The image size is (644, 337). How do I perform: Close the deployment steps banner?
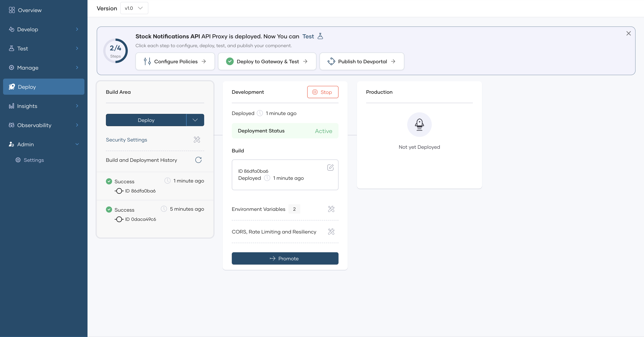click(x=628, y=33)
